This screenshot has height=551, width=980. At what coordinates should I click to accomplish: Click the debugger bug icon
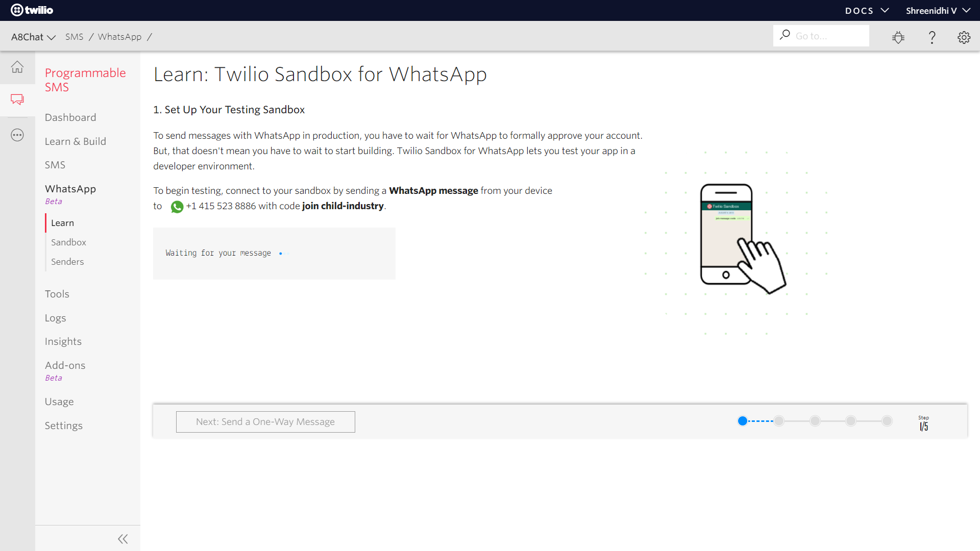[898, 37]
